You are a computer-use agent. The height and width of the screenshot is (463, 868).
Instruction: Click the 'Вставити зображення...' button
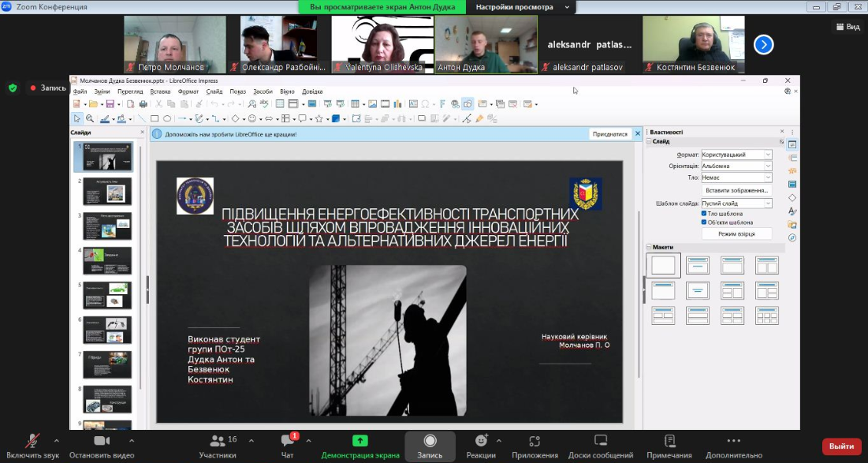736,190
